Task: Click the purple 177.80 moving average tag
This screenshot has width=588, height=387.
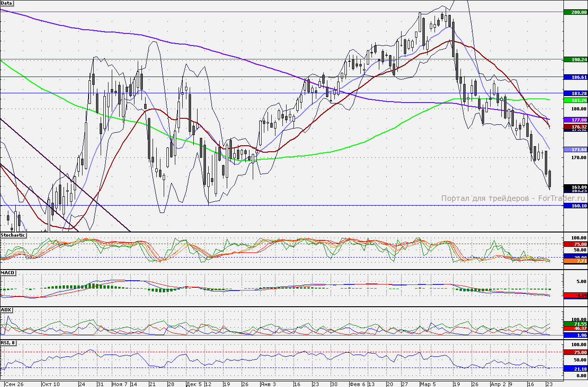Action: 575,120
